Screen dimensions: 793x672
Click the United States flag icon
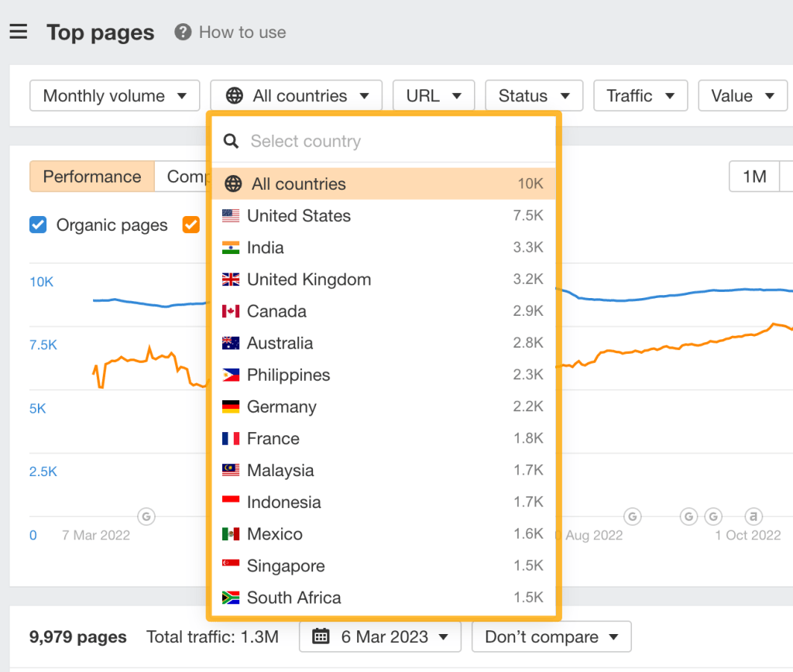tap(230, 216)
